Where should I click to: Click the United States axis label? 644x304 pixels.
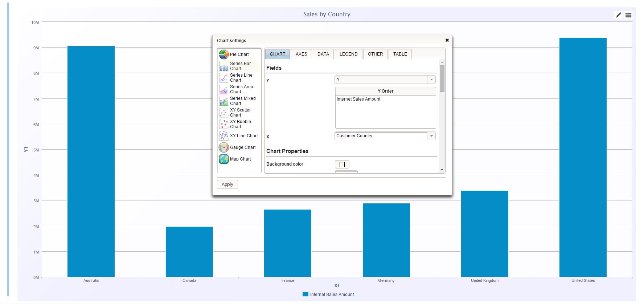pos(583,280)
